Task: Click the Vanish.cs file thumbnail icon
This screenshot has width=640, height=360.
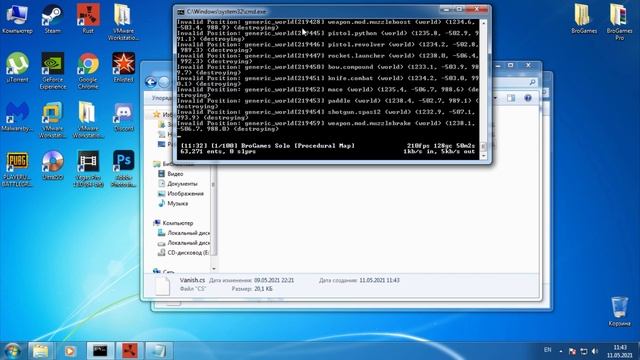Action: click(162, 285)
